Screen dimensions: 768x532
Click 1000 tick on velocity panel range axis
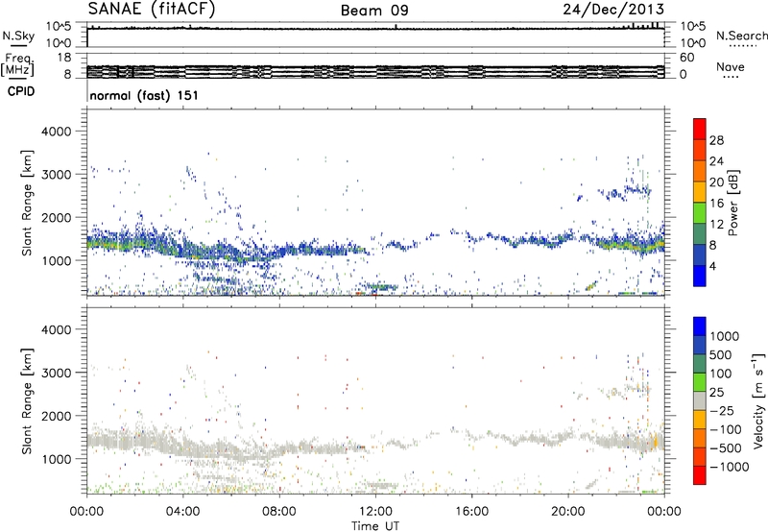click(56, 459)
